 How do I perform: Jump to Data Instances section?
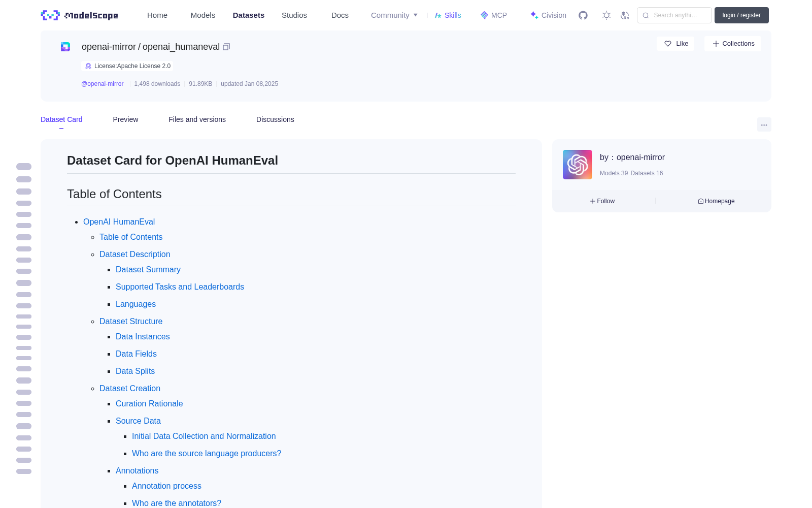point(143,336)
